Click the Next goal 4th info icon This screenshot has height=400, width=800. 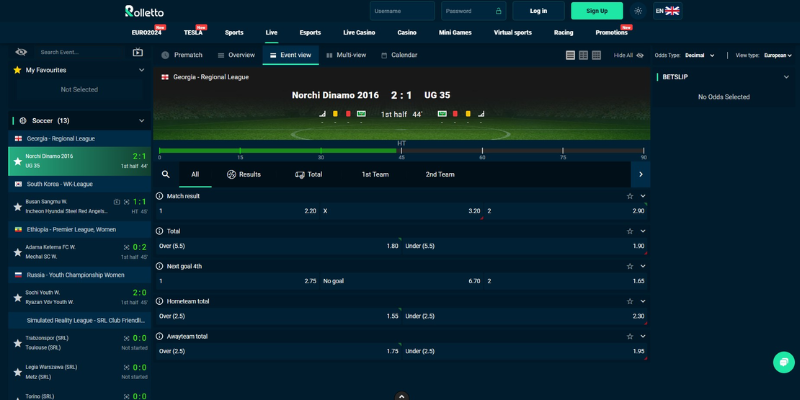coord(160,266)
